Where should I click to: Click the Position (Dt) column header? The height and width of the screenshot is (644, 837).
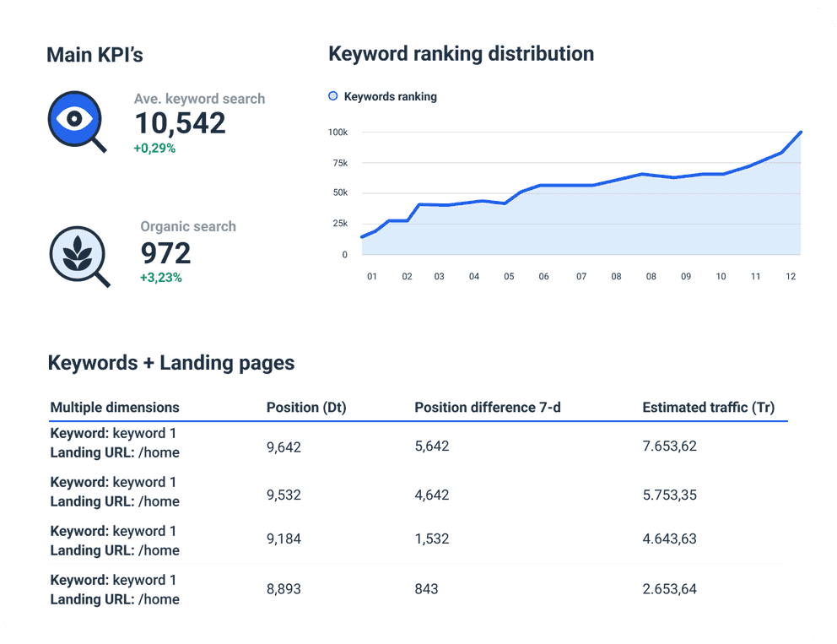click(306, 407)
